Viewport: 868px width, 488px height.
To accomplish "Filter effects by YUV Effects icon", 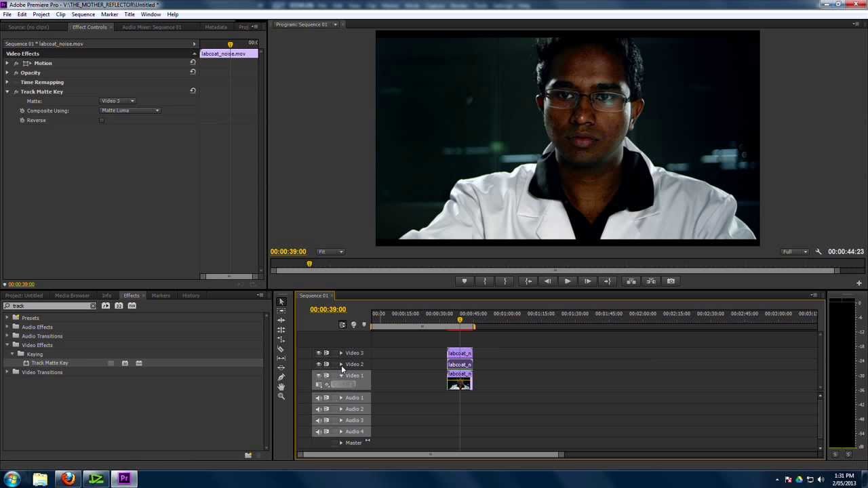I will point(132,306).
